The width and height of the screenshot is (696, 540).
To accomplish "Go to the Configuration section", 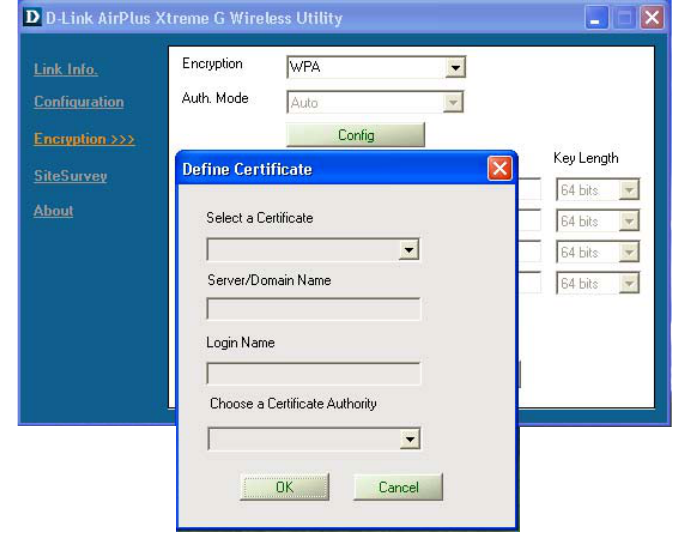I will (79, 102).
